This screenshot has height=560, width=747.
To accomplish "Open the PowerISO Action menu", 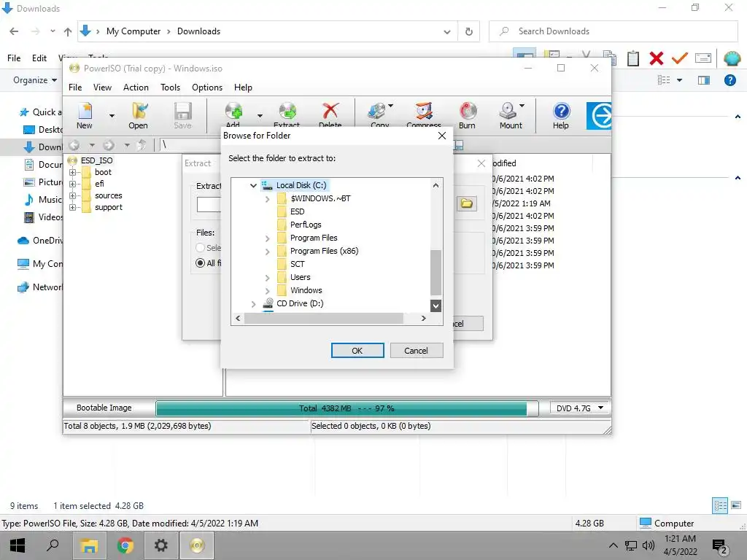I will (x=136, y=87).
